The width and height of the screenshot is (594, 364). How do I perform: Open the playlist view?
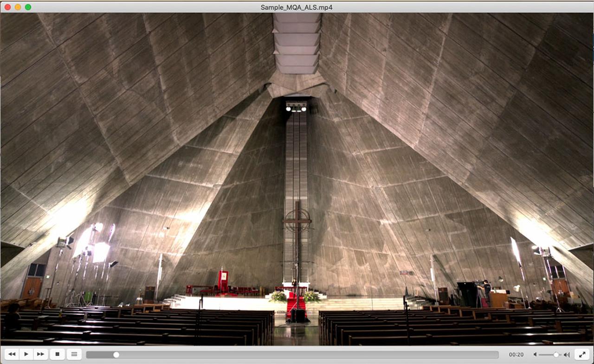point(74,354)
